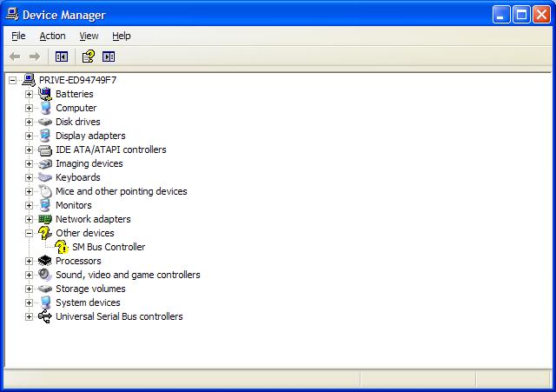Select the SM Bus Controller entry

point(109,247)
